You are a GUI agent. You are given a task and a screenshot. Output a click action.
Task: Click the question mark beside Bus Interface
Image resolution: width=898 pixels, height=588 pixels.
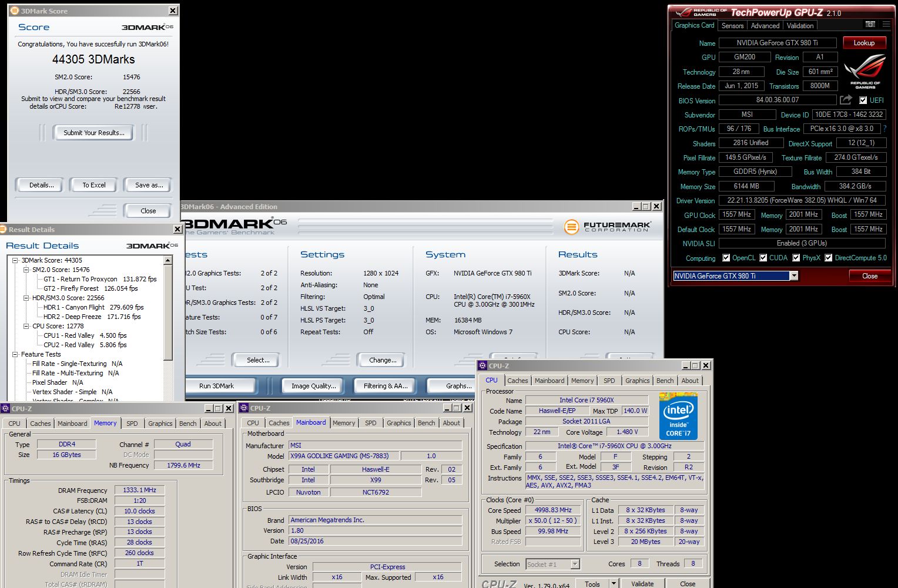pos(885,129)
